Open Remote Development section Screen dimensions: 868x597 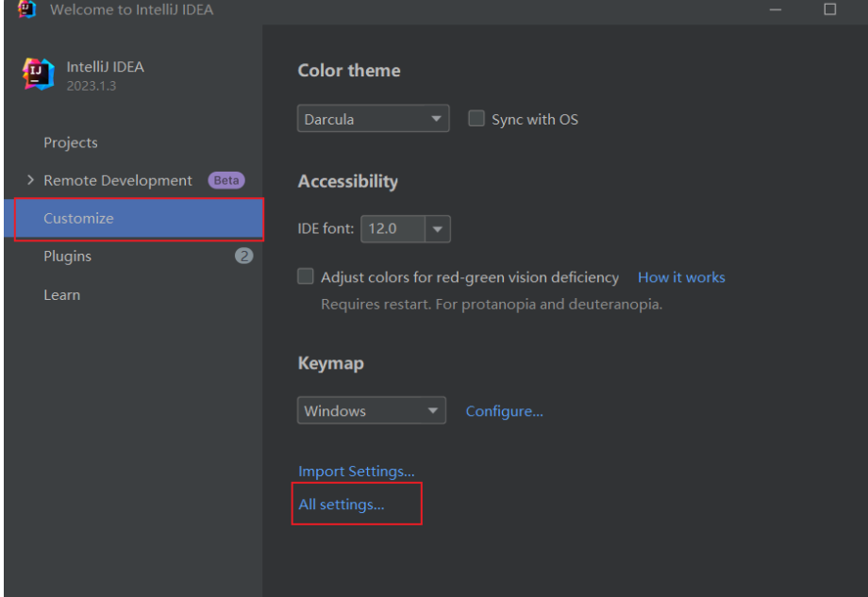click(118, 180)
